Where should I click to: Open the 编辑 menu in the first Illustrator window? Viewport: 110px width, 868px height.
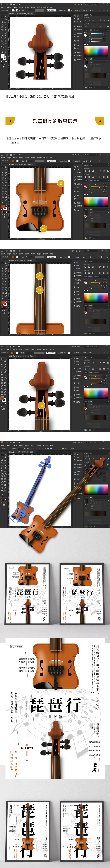point(9,7)
